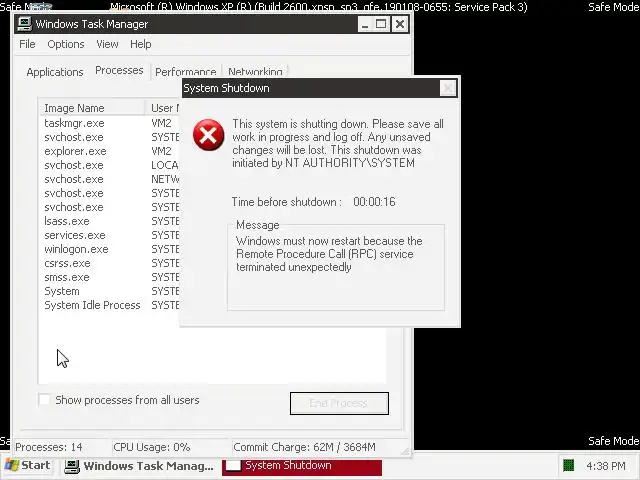Click the End Process button
Viewport: 640px width, 480px height.
pos(339,403)
